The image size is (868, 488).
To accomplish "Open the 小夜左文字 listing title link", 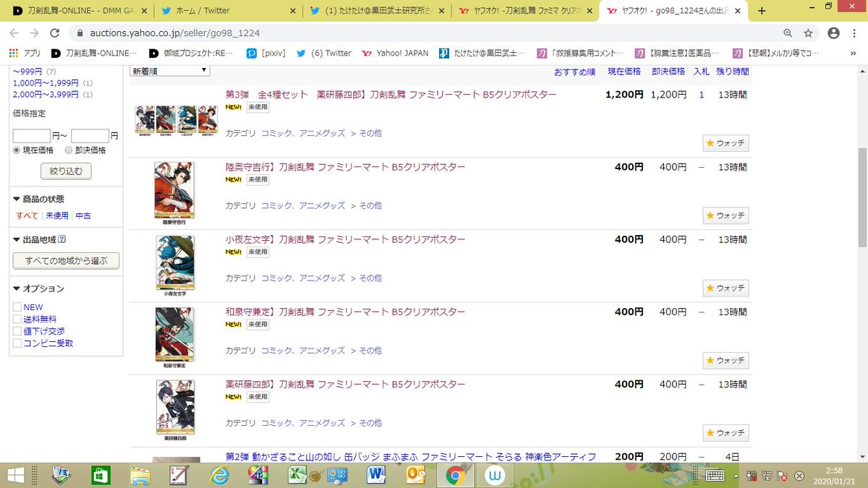I will pos(345,239).
